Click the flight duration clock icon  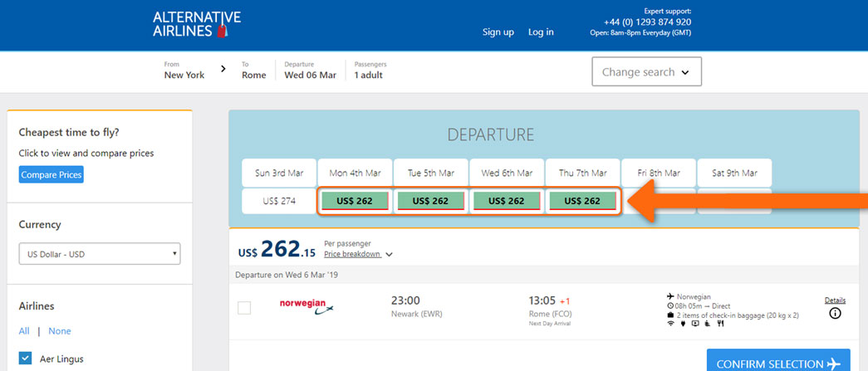[x=670, y=305]
